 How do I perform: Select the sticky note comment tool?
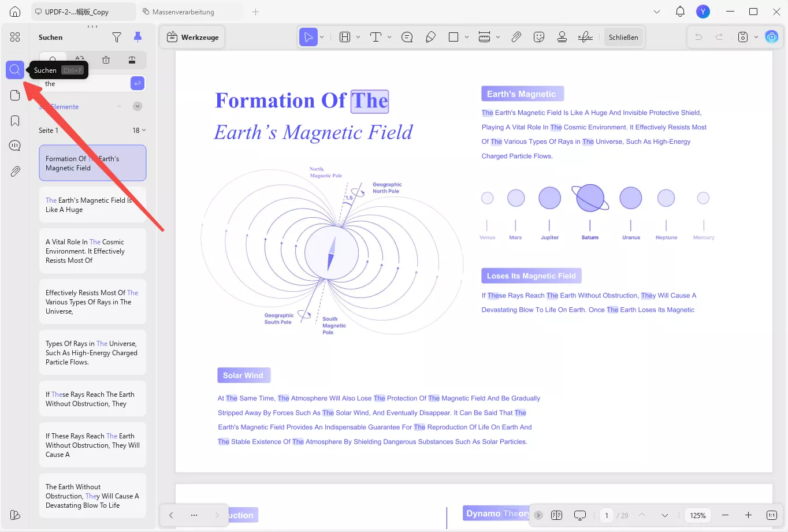point(407,37)
